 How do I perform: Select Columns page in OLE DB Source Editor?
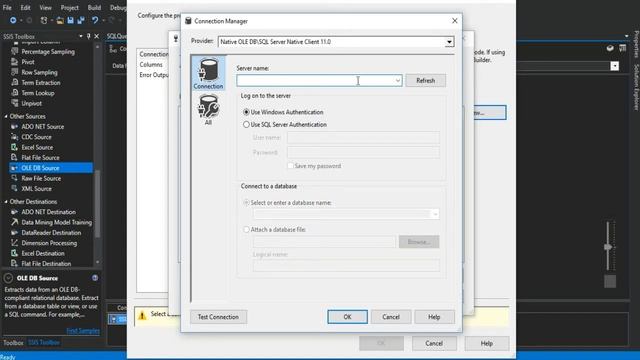(151, 64)
